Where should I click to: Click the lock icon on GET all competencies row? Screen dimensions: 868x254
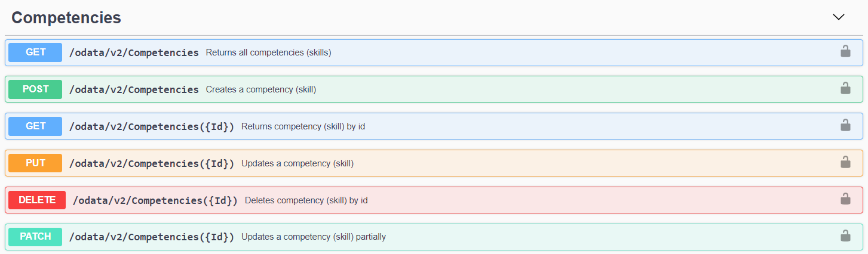click(845, 52)
